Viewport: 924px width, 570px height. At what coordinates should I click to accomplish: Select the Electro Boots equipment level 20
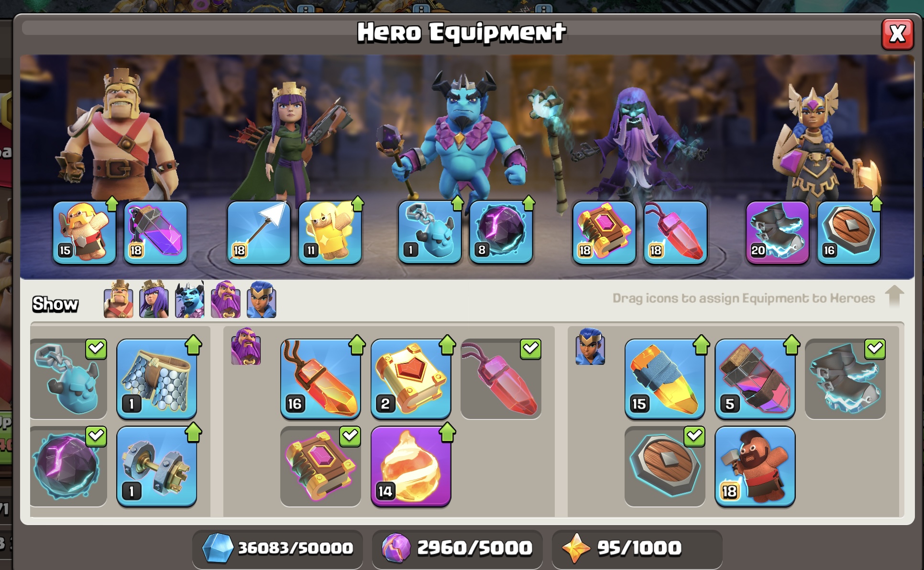click(x=778, y=232)
